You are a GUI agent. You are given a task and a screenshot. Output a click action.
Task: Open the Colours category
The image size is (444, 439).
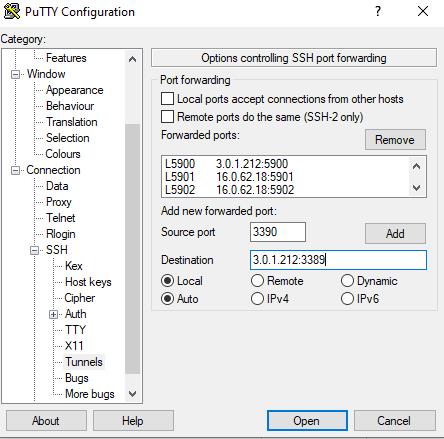(x=63, y=154)
